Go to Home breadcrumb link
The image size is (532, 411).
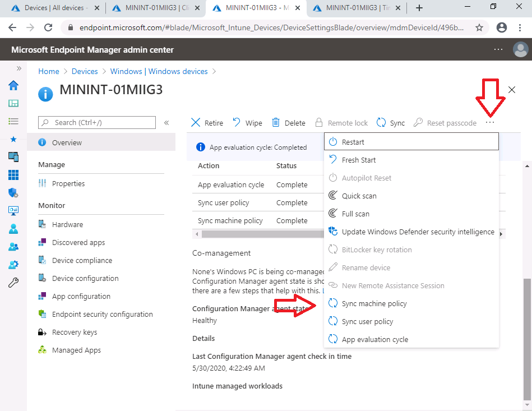pyautogui.click(x=49, y=71)
